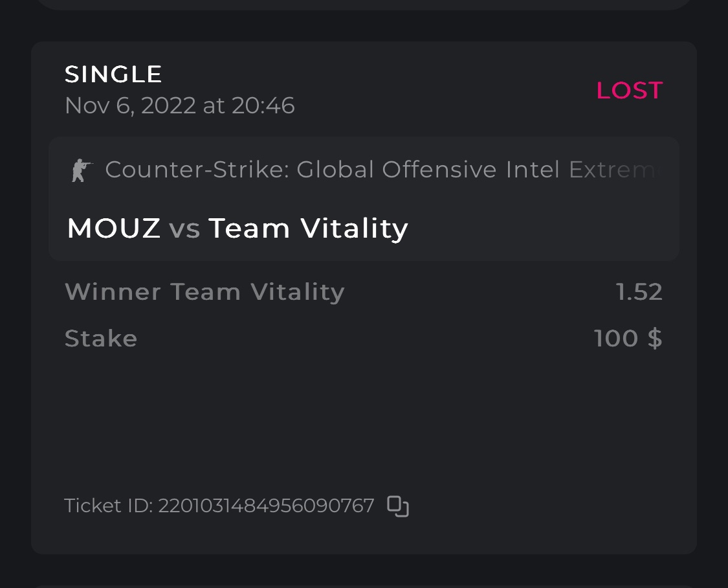This screenshot has width=728, height=588.
Task: Select the MOUZ team name
Action: (x=114, y=229)
